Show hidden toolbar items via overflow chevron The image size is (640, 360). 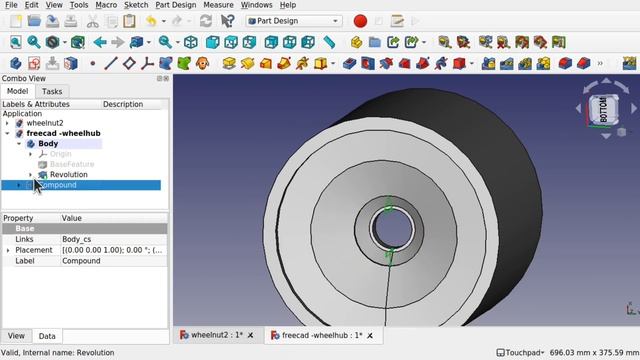(x=600, y=63)
